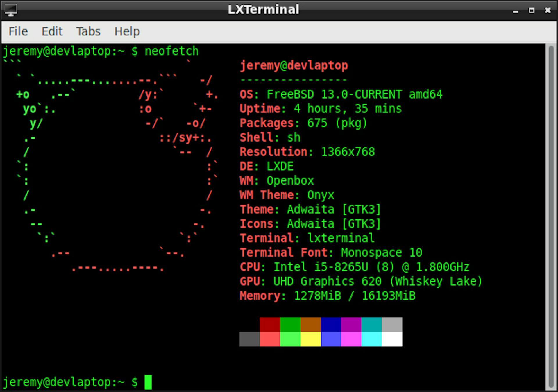Click the 'Terminal Font: Monospace 10' line
558x392 pixels.
pyautogui.click(x=331, y=253)
